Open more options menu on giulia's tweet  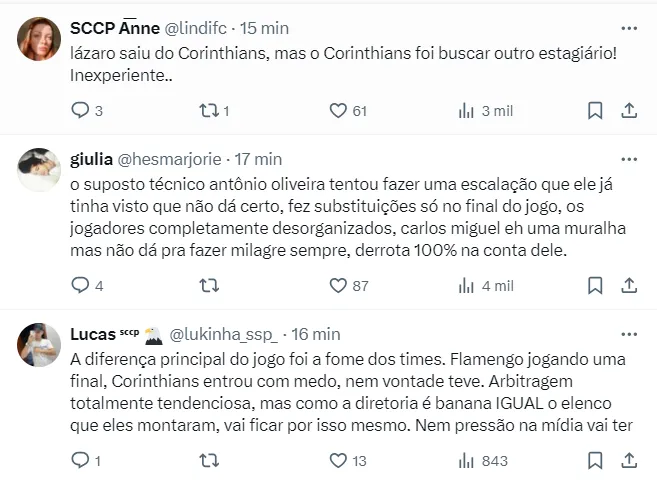tap(629, 160)
